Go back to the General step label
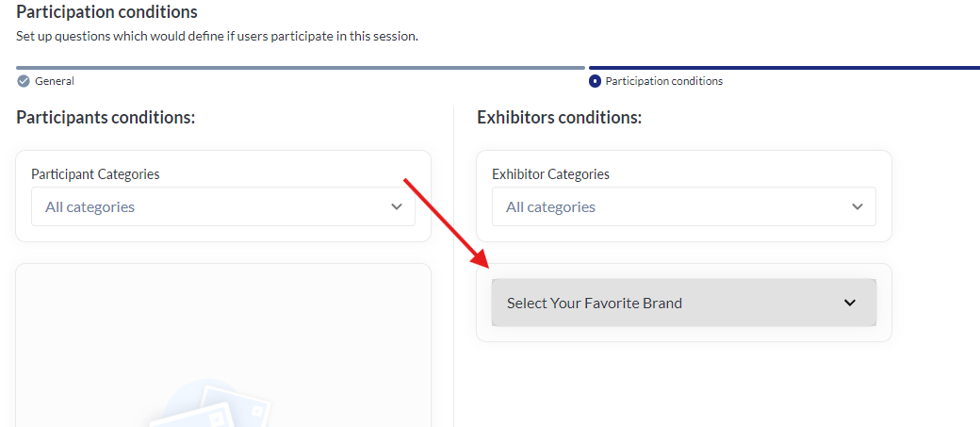This screenshot has height=427, width=980. tap(55, 81)
